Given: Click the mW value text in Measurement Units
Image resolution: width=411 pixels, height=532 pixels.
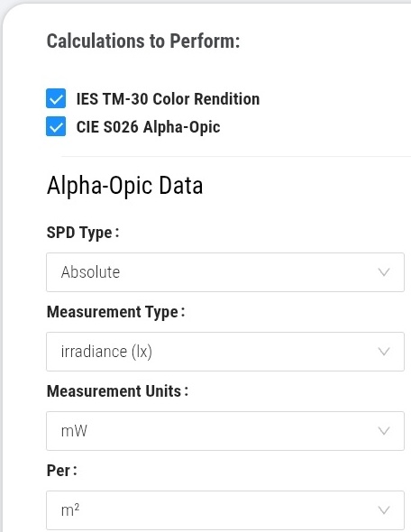Looking at the screenshot, I should (74, 431).
